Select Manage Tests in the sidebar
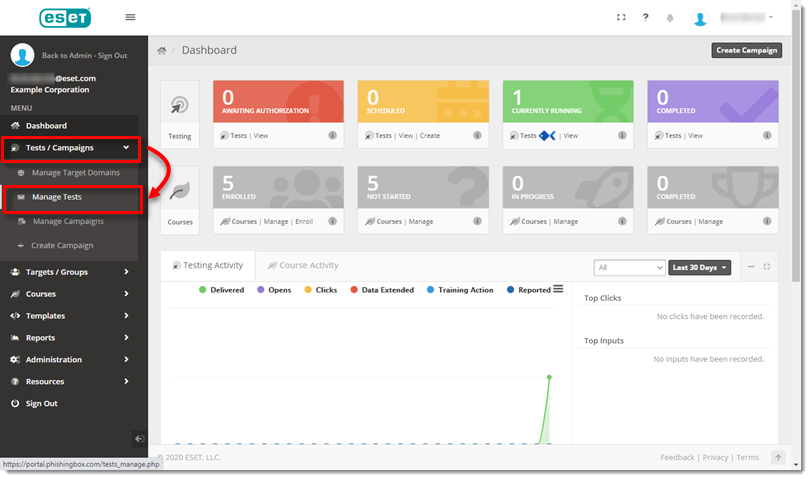The image size is (810, 479). coord(57,197)
